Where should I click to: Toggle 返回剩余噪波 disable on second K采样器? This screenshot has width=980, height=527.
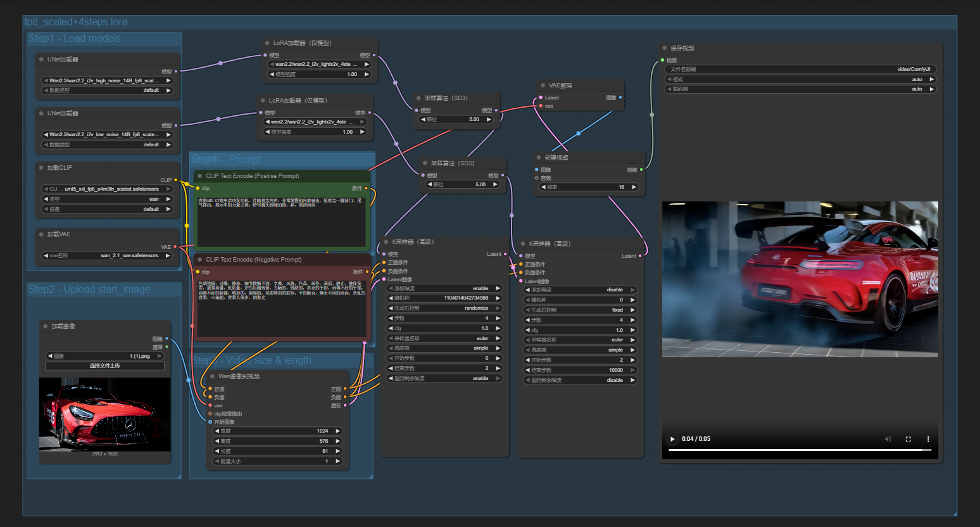click(x=580, y=381)
